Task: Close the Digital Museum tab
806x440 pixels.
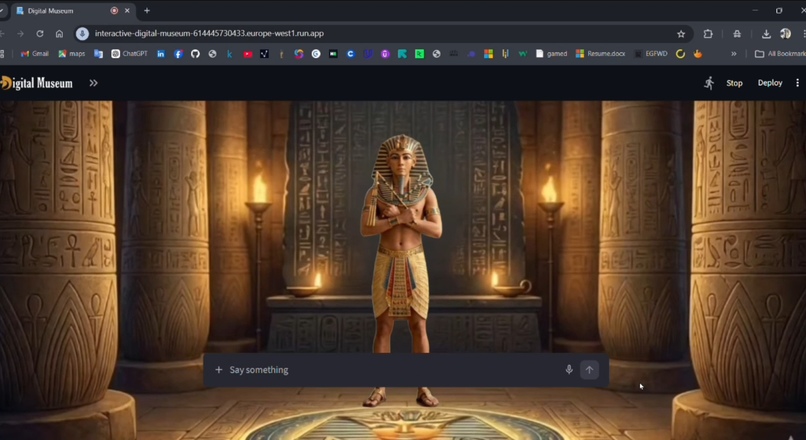Action: coord(127,11)
